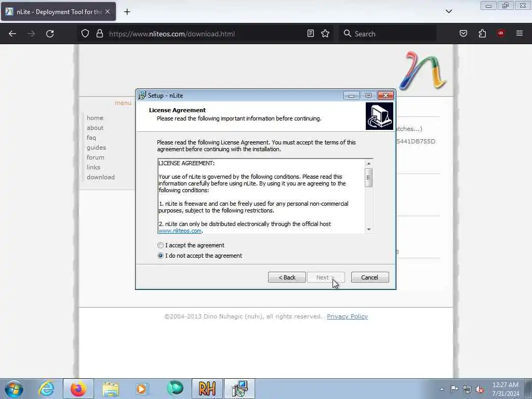Click the license text scrollbar thumb
The height and width of the screenshot is (399, 532).
click(368, 178)
